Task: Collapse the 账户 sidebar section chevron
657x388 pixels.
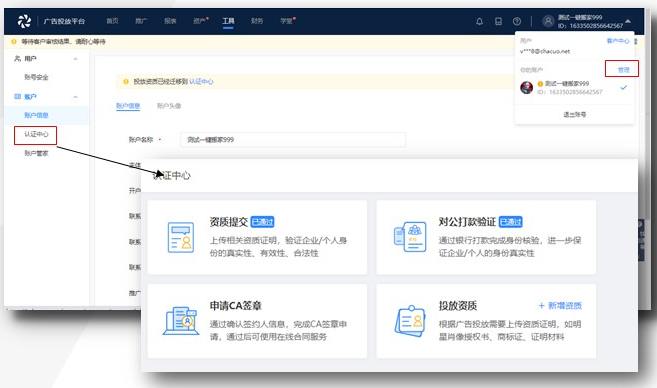Action: tap(75, 97)
